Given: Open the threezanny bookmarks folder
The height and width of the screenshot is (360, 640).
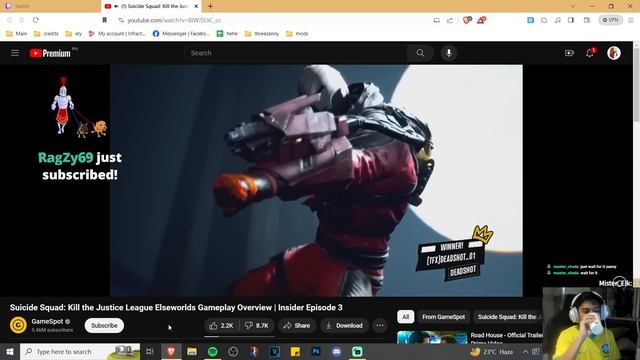Looking at the screenshot, I should tap(262, 33).
